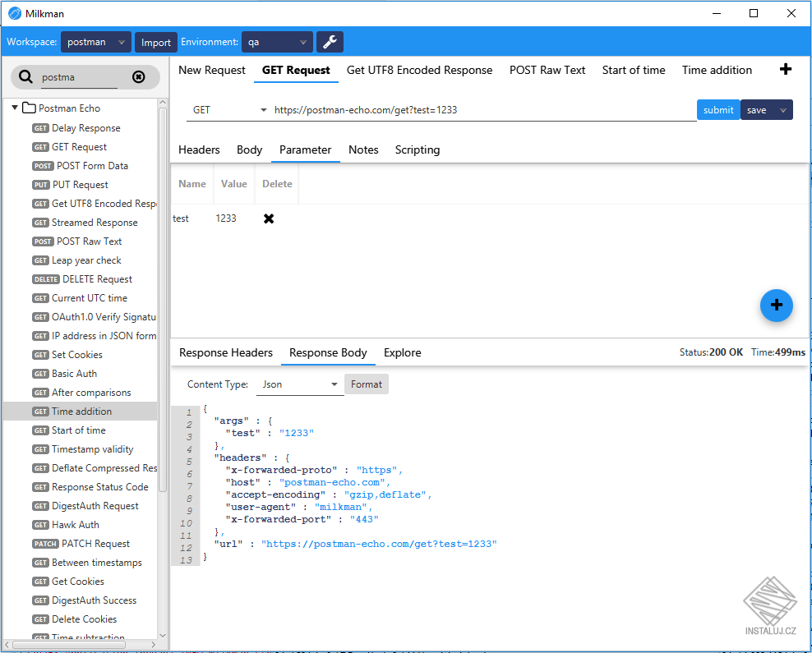Click the Import button

click(156, 43)
